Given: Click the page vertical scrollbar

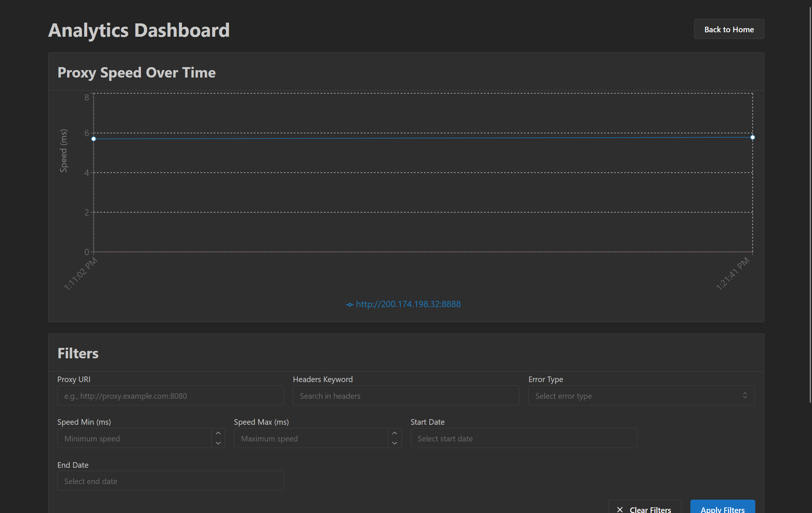Looking at the screenshot, I should 810,204.
